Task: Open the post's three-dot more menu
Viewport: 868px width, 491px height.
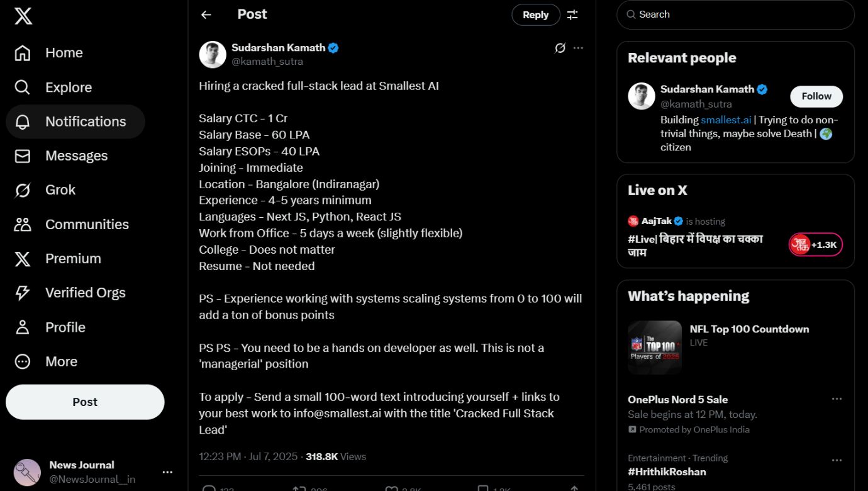Action: (578, 48)
